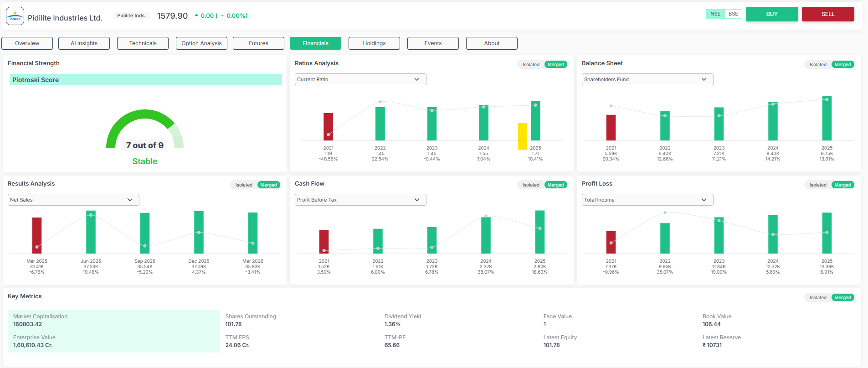Click the Jun 2025 bar in Results Analysis
Viewport: 868px width, 368px height.
[x=91, y=232]
